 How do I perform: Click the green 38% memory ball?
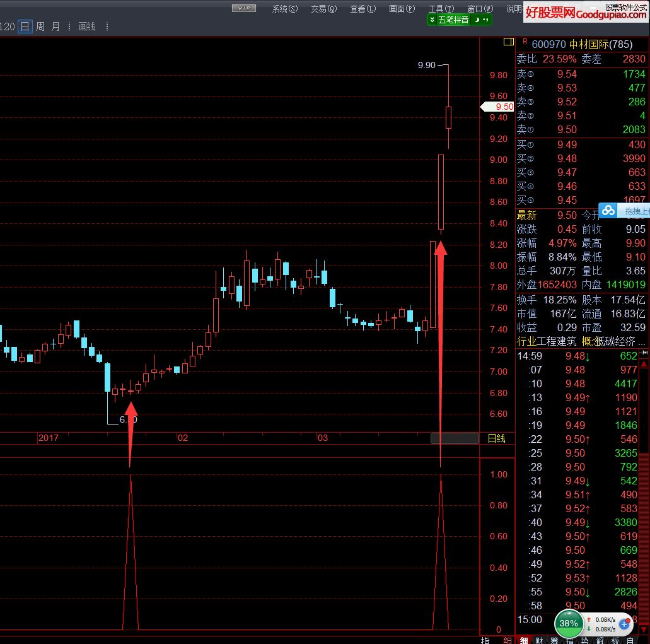pos(568,623)
